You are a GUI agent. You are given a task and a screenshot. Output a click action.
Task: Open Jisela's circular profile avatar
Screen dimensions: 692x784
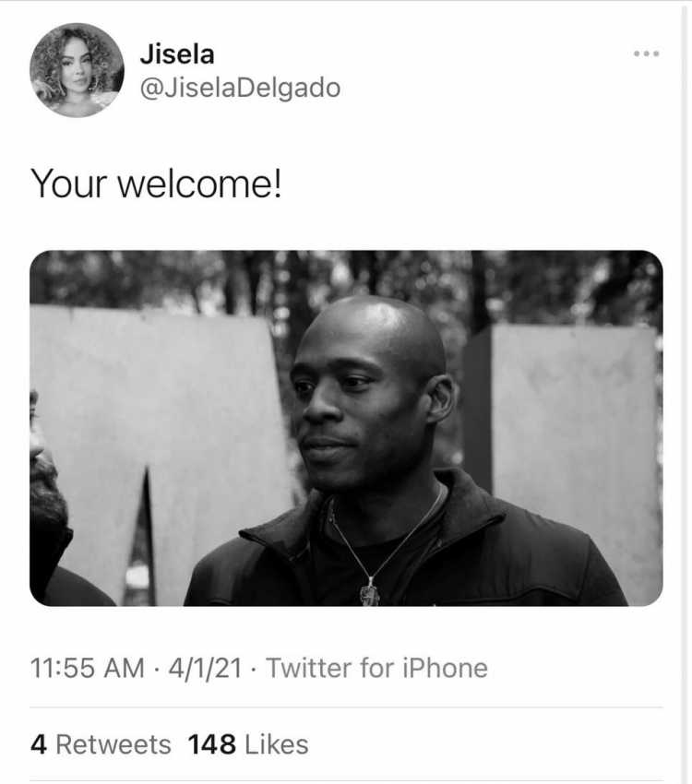[77, 70]
